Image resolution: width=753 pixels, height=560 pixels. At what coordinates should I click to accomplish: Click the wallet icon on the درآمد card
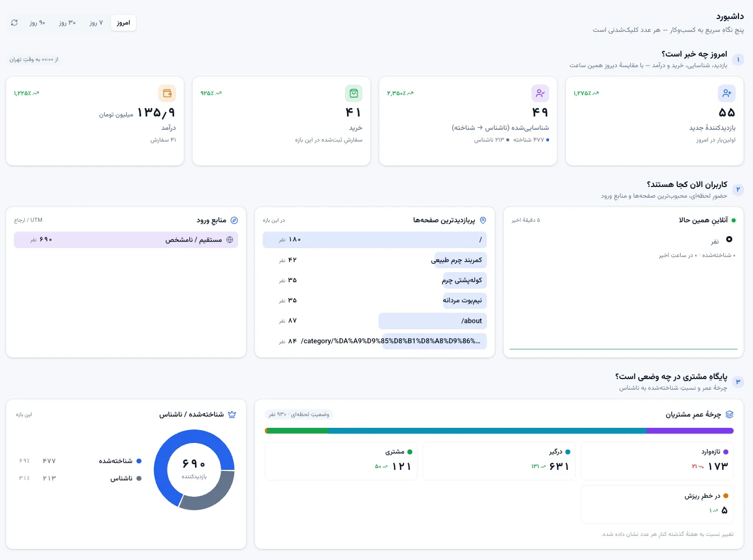[x=167, y=93]
